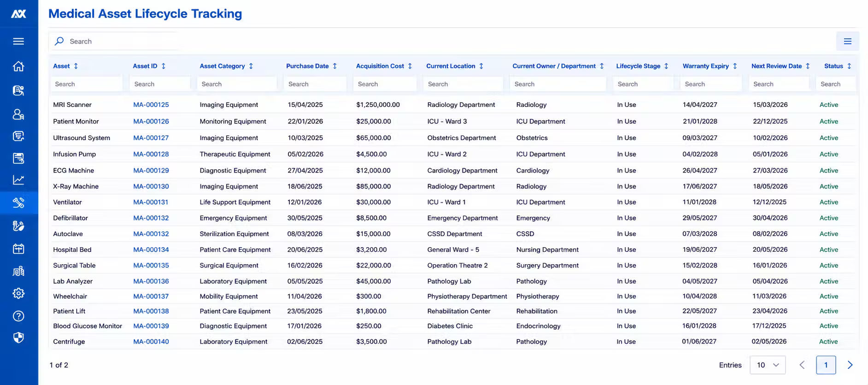This screenshot has height=385, width=868.
Task: Click the help question mark icon
Action: (x=18, y=316)
